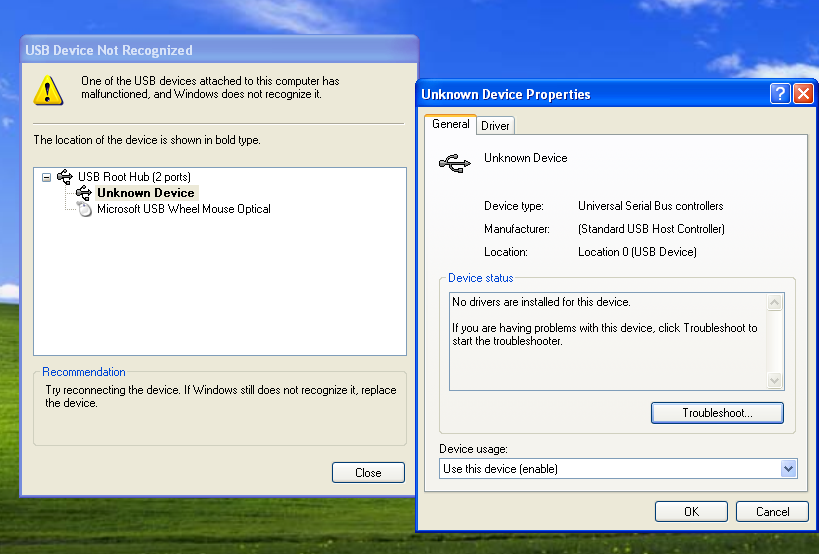Select the USB Root Hub (2 ports) label
819x554 pixels.
tap(134, 177)
